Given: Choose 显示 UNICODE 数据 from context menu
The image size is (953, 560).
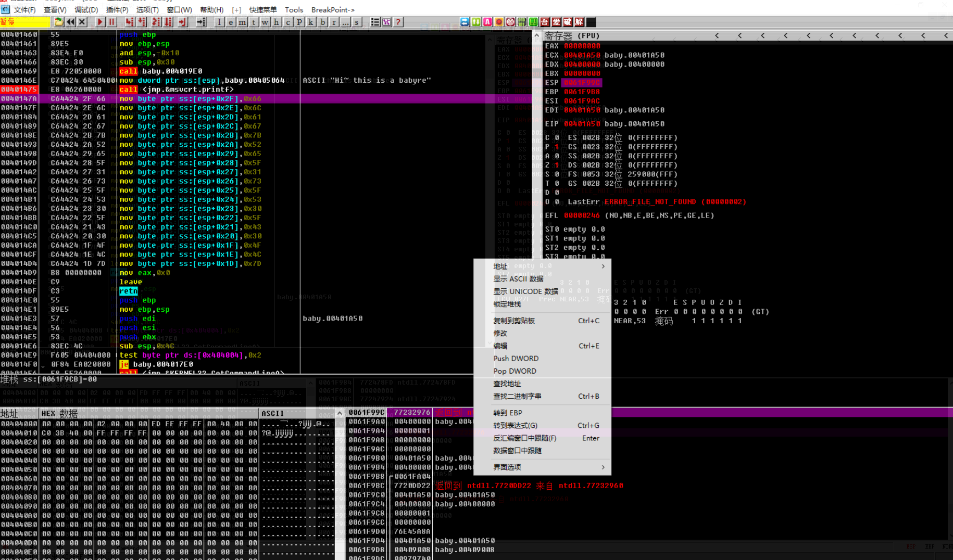Looking at the screenshot, I should [542, 291].
